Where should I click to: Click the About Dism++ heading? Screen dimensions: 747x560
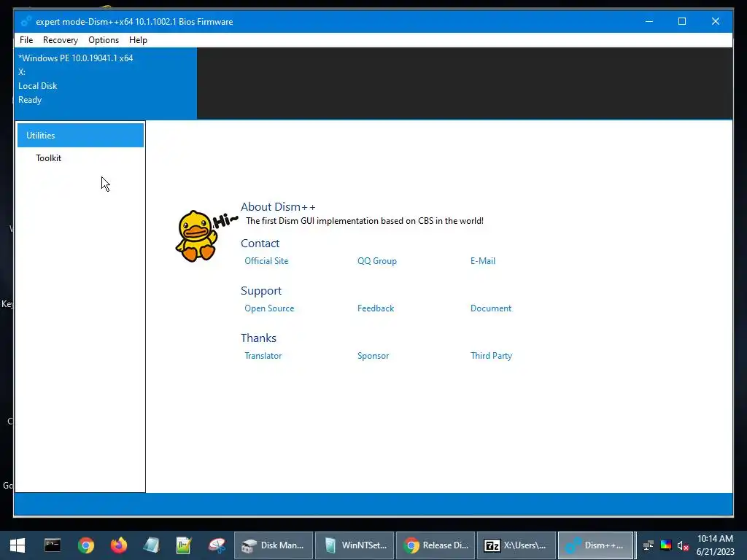click(278, 206)
